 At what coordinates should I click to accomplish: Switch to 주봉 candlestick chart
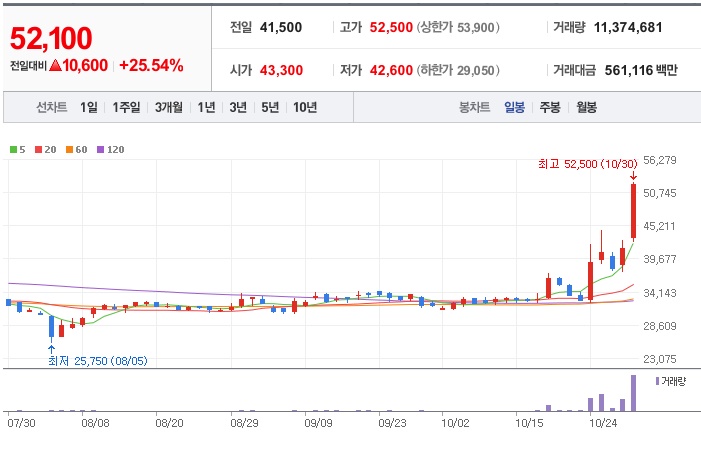tap(549, 107)
